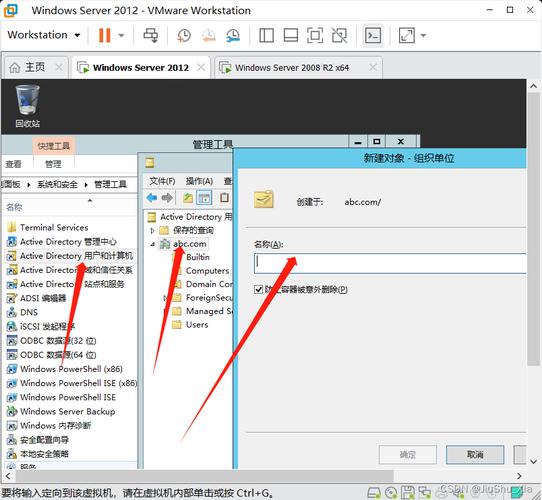Image resolution: width=542 pixels, height=500 pixels.
Task: Take a snapshot with the clock-plus icon
Action: click(184, 35)
